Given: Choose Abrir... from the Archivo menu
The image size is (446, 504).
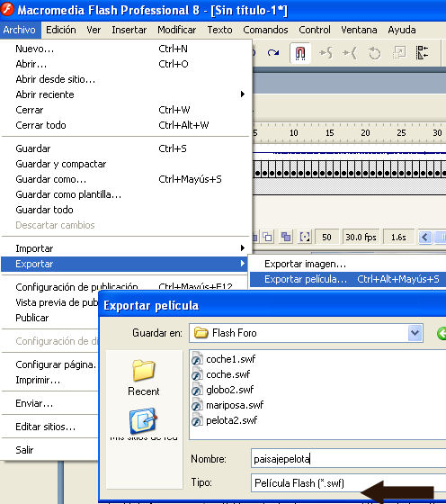Looking at the screenshot, I should [x=125, y=64].
